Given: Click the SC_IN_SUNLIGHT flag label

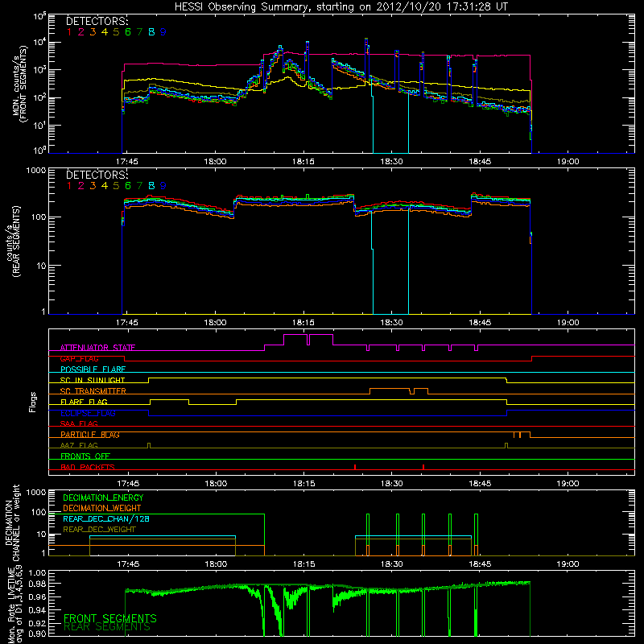Looking at the screenshot, I should pos(93,380).
